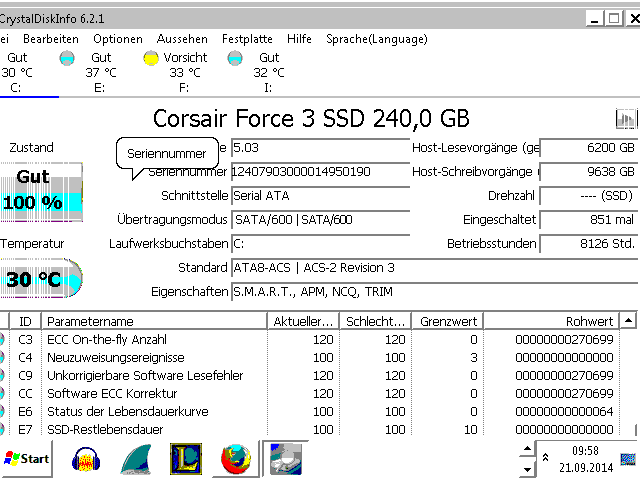The width and height of the screenshot is (640, 480).
Task: Click the status orb of row C3
Action: click(x=2, y=340)
